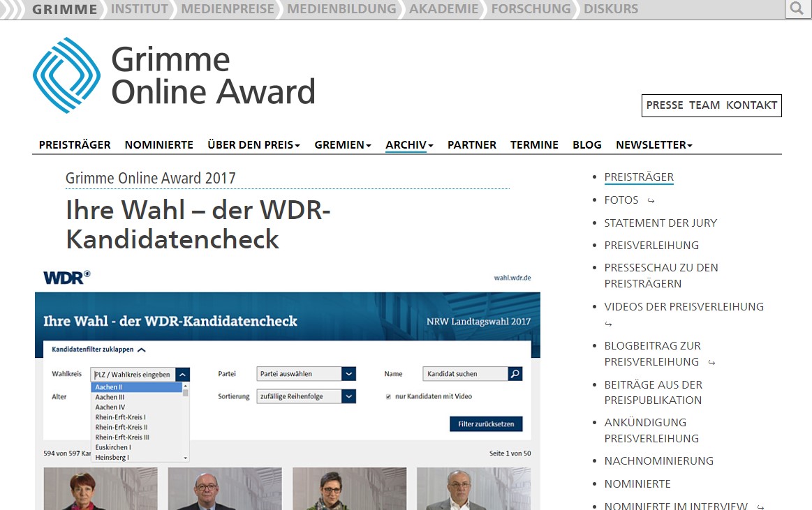812x510 pixels.
Task: Expand the ÜBER DEN PREIS menu
Action: pos(253,145)
